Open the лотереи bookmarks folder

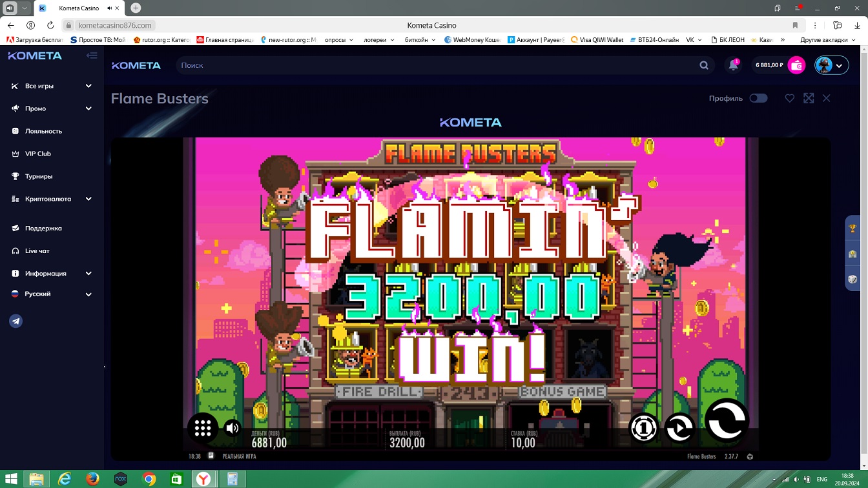tap(379, 39)
